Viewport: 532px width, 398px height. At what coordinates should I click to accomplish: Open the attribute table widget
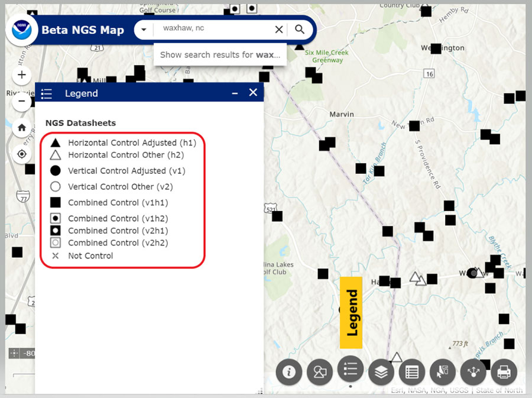click(412, 372)
